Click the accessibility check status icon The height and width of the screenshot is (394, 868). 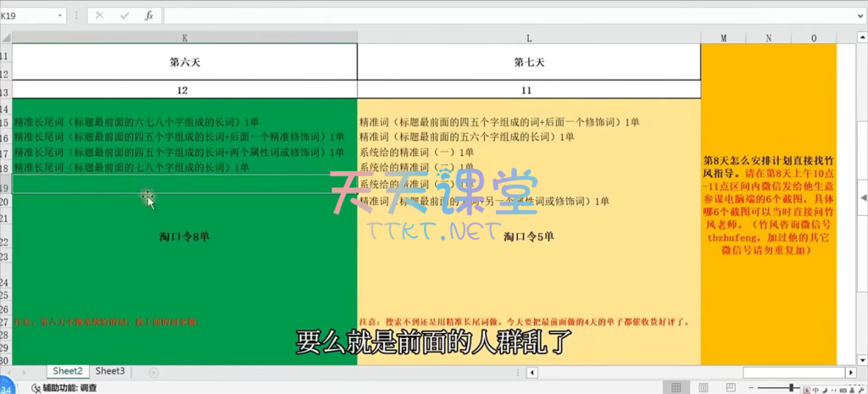36,388
